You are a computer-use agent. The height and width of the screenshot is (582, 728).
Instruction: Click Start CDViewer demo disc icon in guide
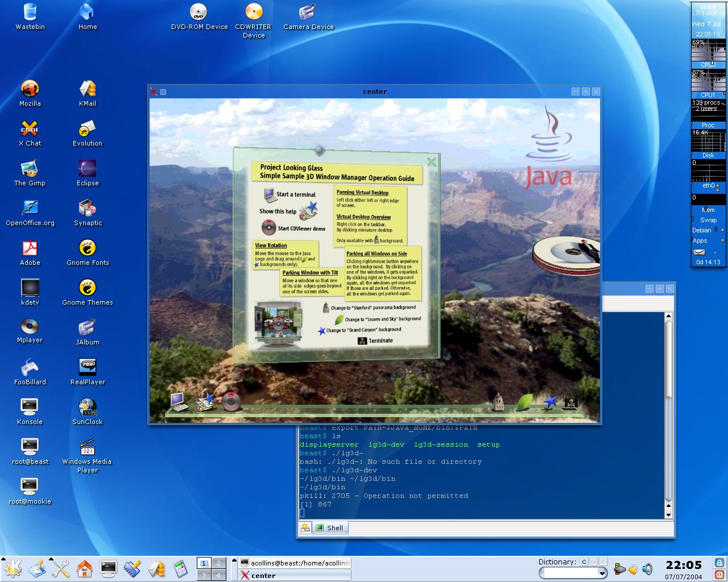coord(268,228)
